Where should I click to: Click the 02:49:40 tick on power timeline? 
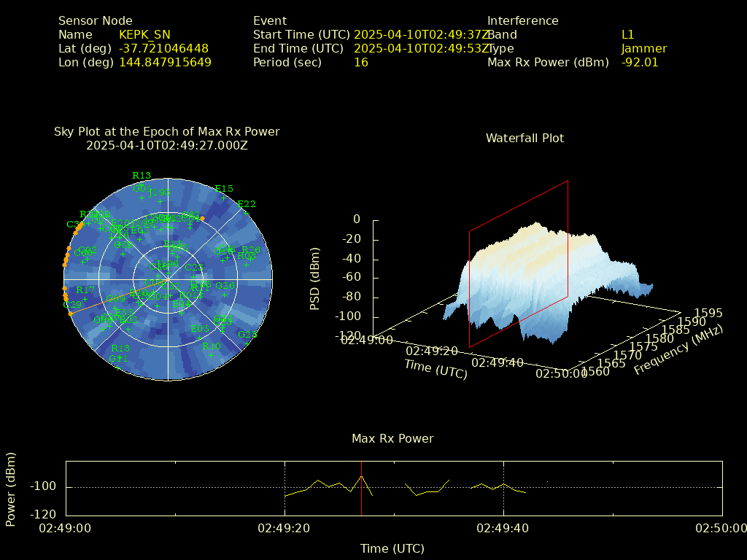click(503, 528)
